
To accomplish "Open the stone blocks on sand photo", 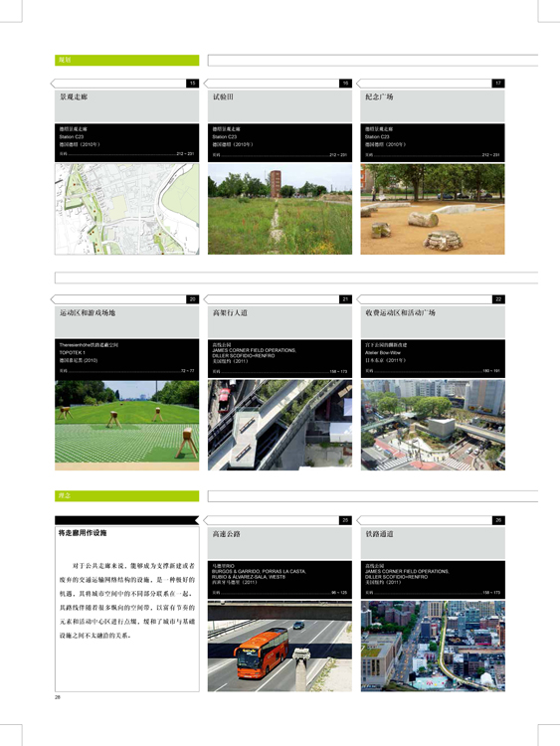I will click(433, 209).
